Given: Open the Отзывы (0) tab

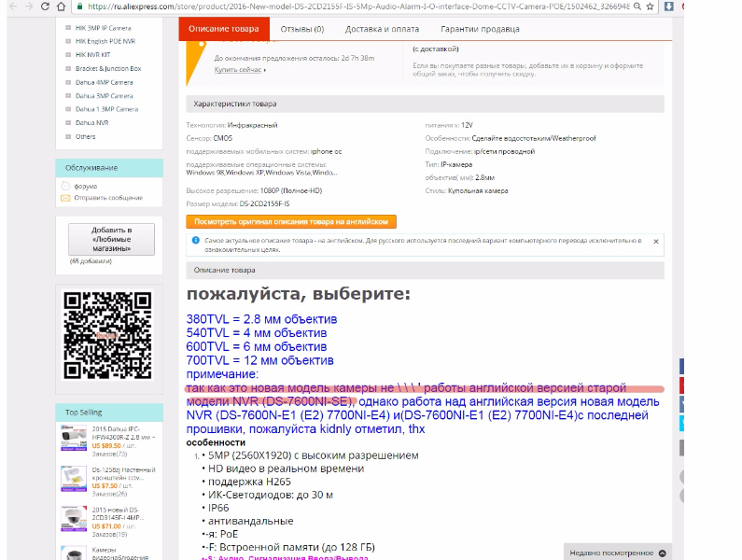Looking at the screenshot, I should pyautogui.click(x=301, y=29).
